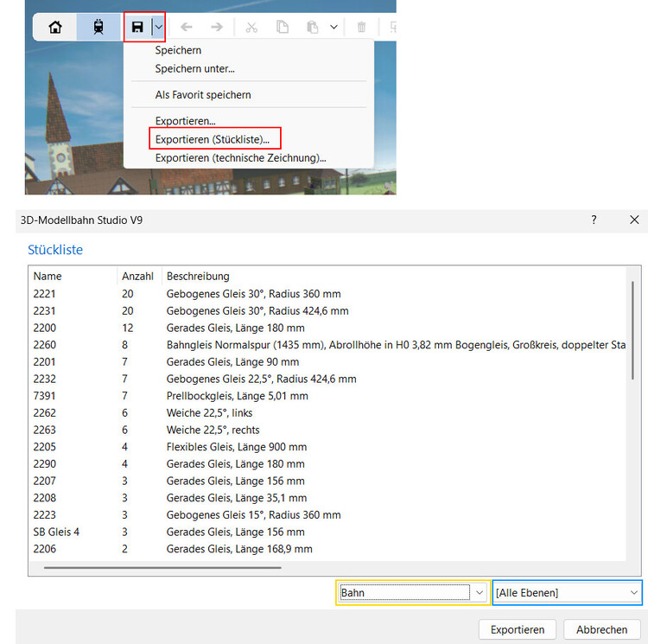Click the trash delete icon
This screenshot has width=648, height=644.
[362, 27]
